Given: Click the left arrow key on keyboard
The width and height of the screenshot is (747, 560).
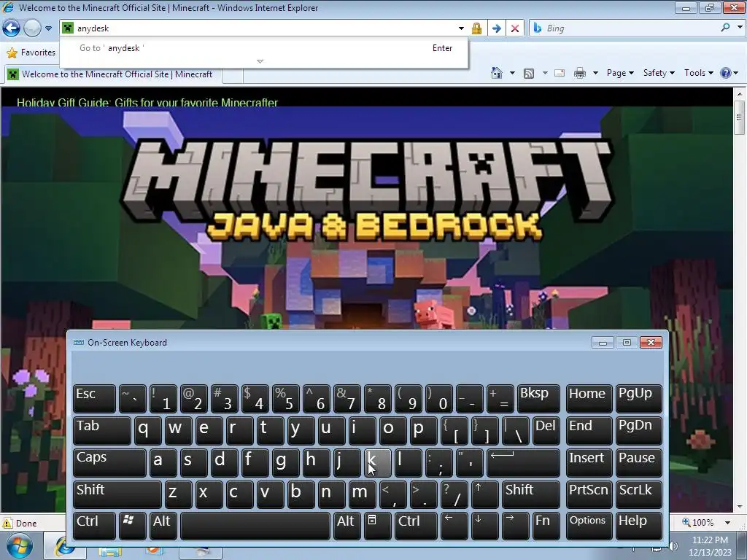Looking at the screenshot, I should [x=454, y=526].
